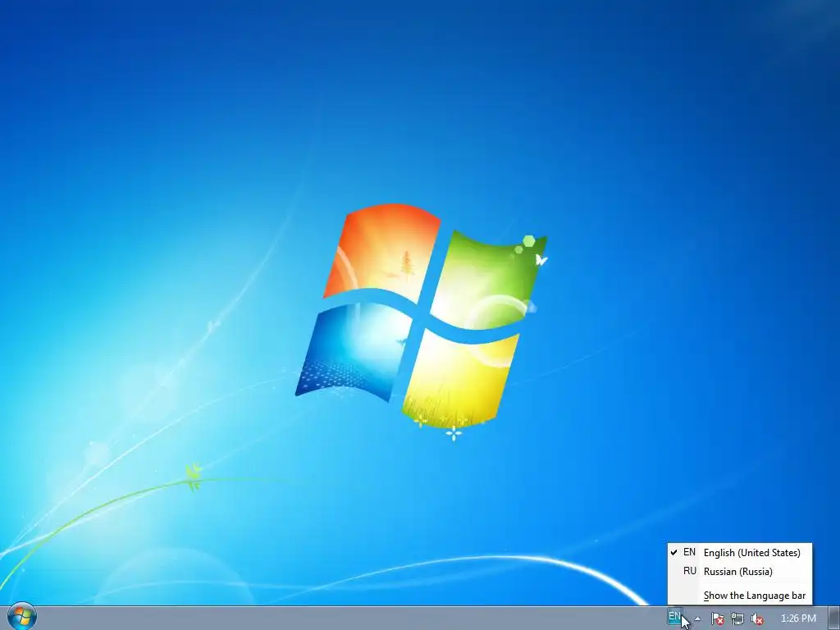
Task: Open Action Center flag icon
Action: (x=717, y=619)
